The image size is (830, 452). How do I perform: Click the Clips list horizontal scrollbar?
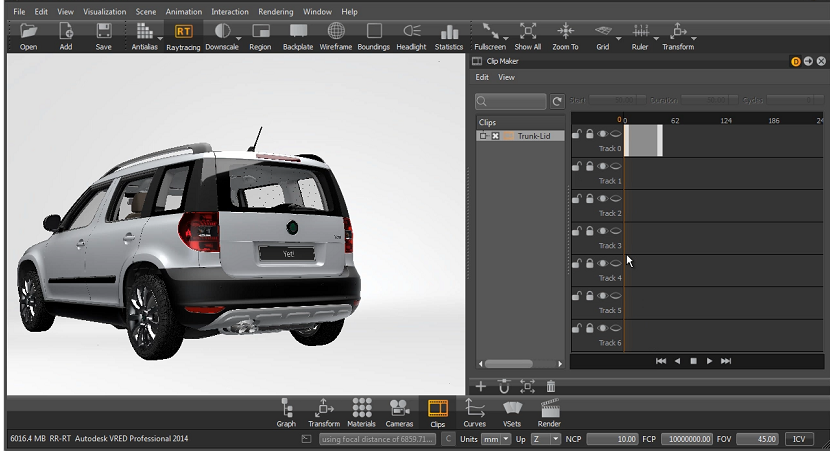(x=520, y=364)
